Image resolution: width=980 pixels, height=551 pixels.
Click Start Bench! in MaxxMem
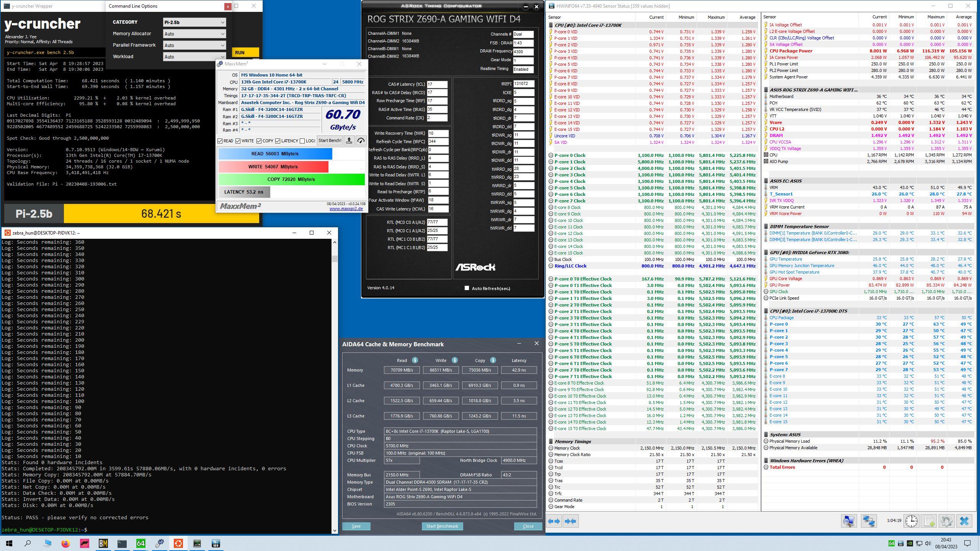click(x=330, y=140)
